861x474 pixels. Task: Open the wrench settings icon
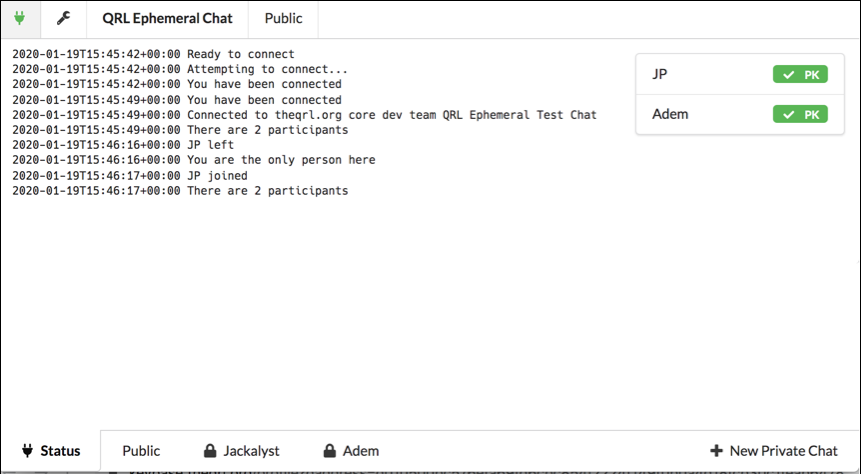(x=63, y=18)
